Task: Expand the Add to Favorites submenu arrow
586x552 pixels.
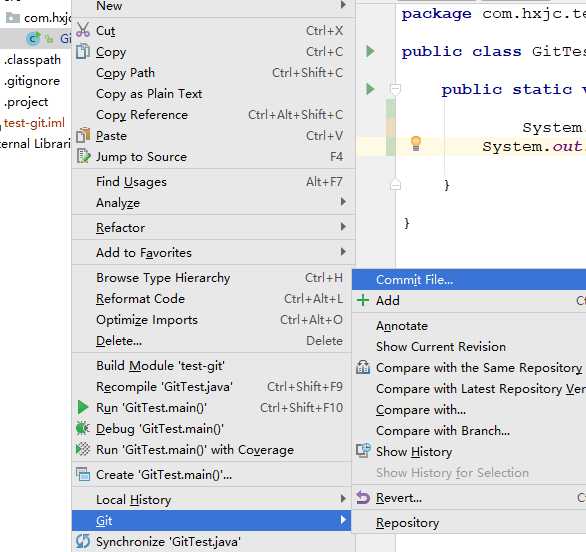Action: (343, 252)
